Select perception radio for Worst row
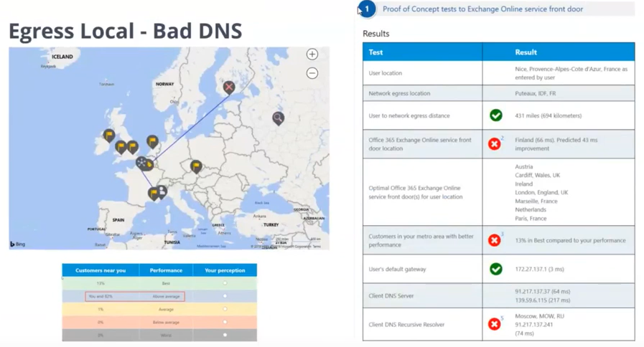 point(225,335)
